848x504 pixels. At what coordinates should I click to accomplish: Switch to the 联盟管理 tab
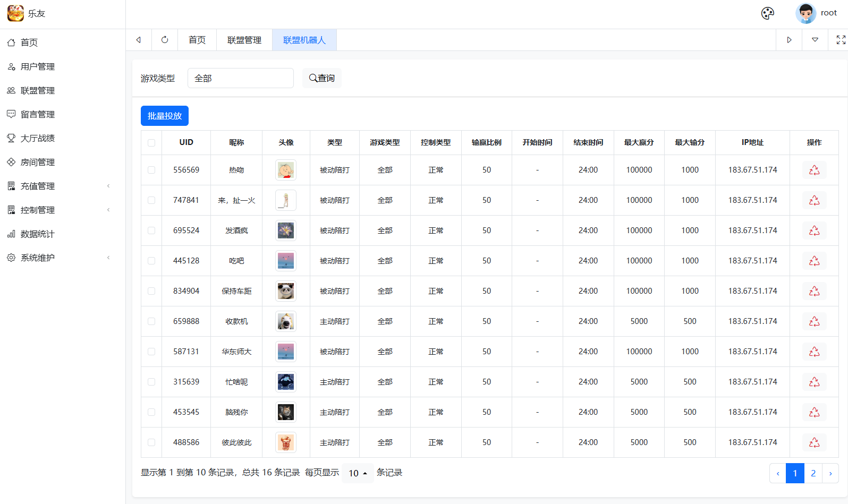(x=244, y=40)
